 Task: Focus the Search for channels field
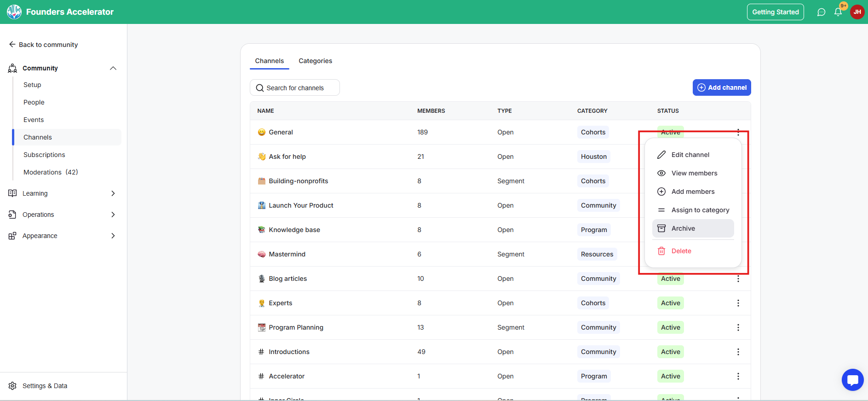(x=295, y=87)
